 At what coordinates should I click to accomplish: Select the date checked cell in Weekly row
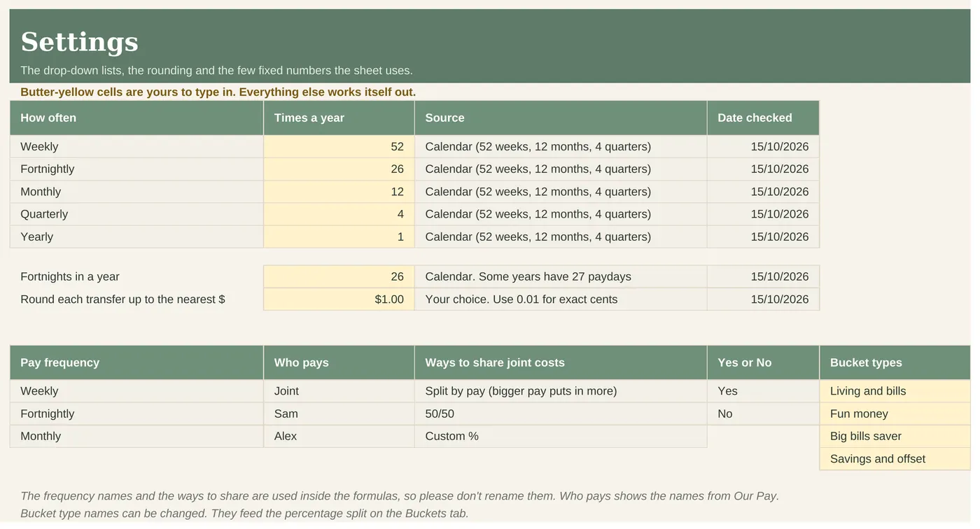point(763,147)
